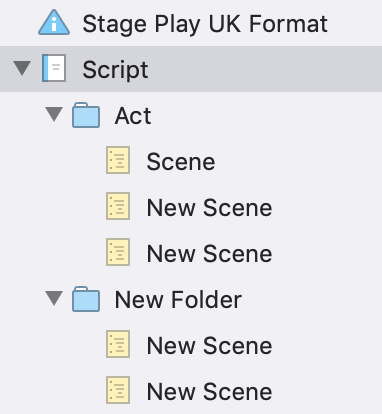
Task: Collapse the New Folder disclosure triangle
Action: 54,298
